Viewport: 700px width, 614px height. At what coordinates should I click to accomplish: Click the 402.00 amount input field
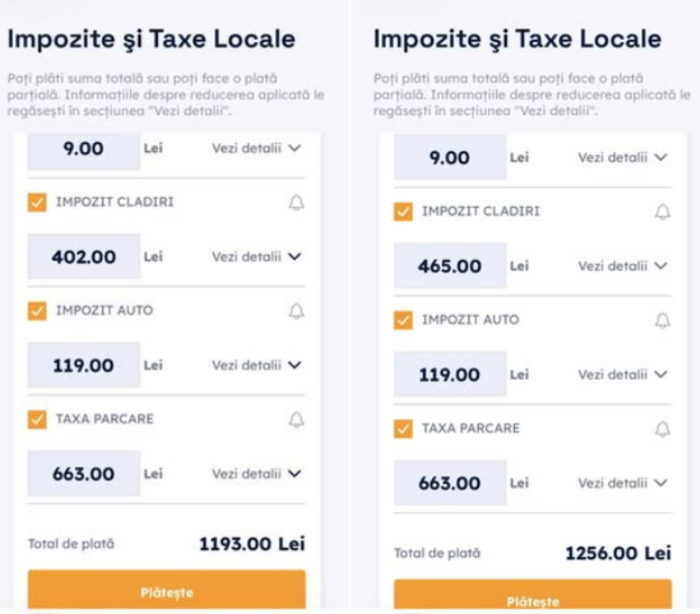point(84,257)
